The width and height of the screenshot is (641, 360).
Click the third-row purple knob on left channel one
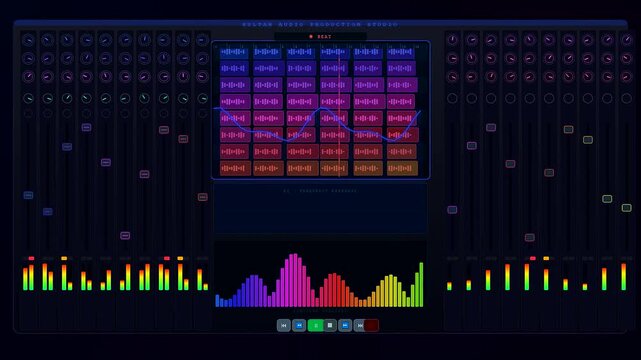[28, 76]
